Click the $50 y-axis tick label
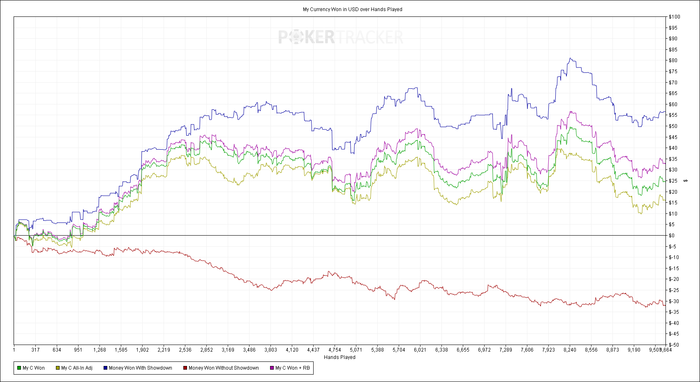700x382 pixels. coord(673,126)
